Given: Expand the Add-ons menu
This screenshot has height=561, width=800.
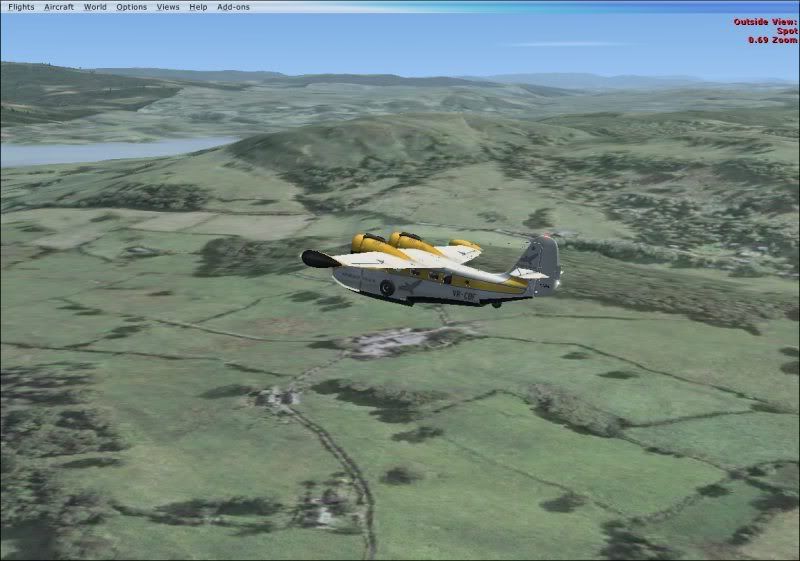Looking at the screenshot, I should coord(233,7).
